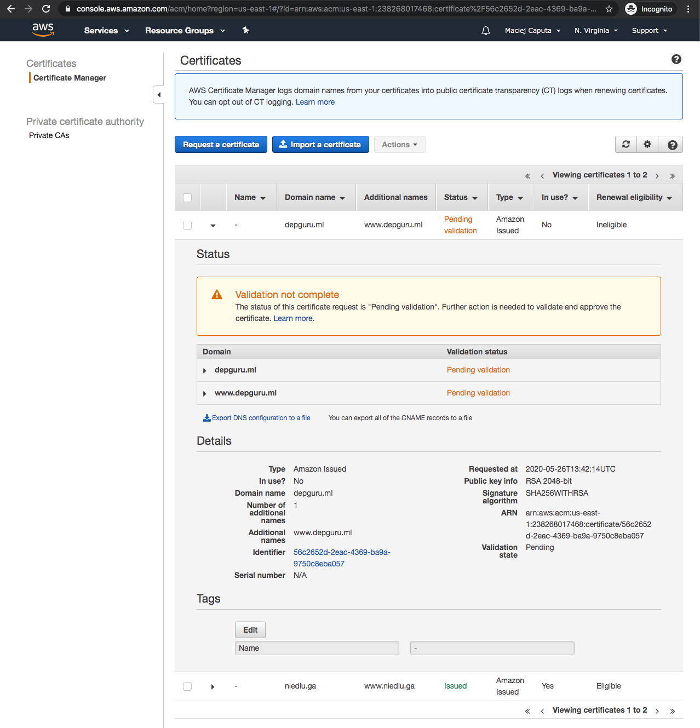Open the settings gear for table preferences
This screenshot has width=700, height=728.
tap(647, 145)
